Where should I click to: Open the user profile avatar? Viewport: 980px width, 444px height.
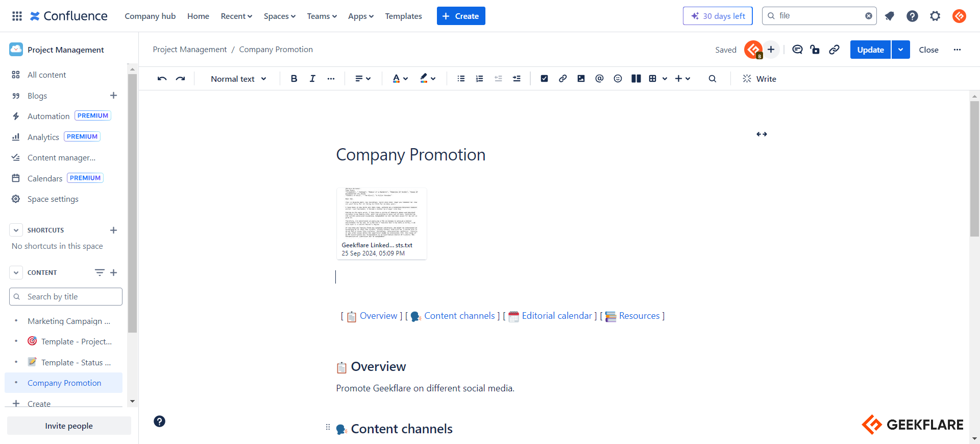(x=959, y=16)
